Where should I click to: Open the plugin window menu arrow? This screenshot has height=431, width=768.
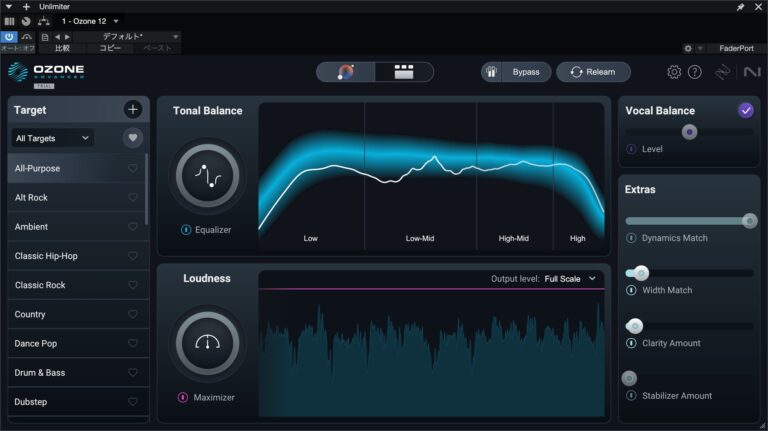click(x=8, y=7)
